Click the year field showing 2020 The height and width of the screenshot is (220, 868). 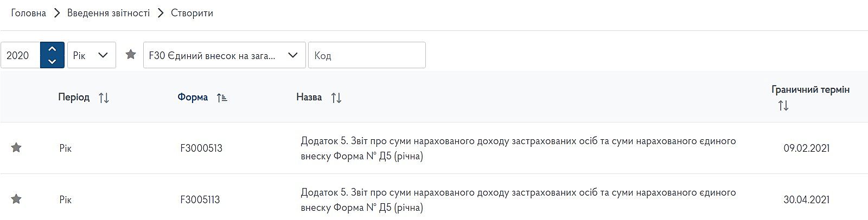click(x=21, y=55)
